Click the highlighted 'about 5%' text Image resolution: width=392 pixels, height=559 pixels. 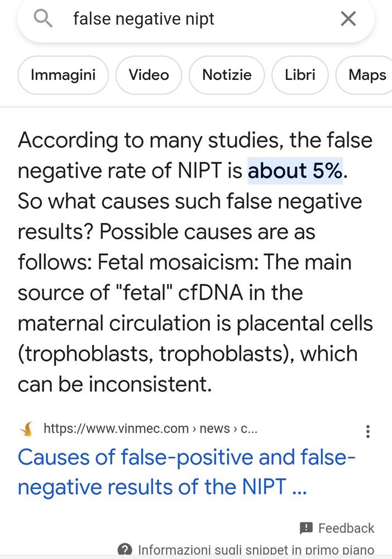point(295,170)
